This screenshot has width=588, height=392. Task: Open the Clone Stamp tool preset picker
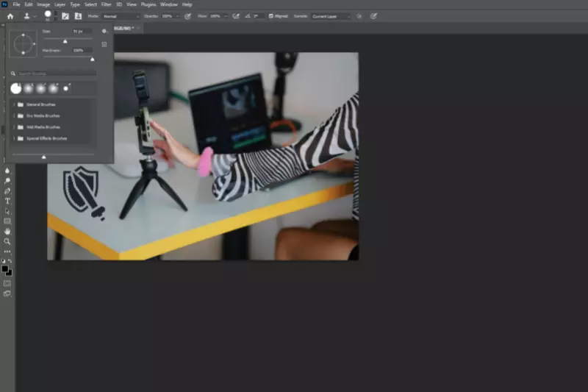click(29, 16)
